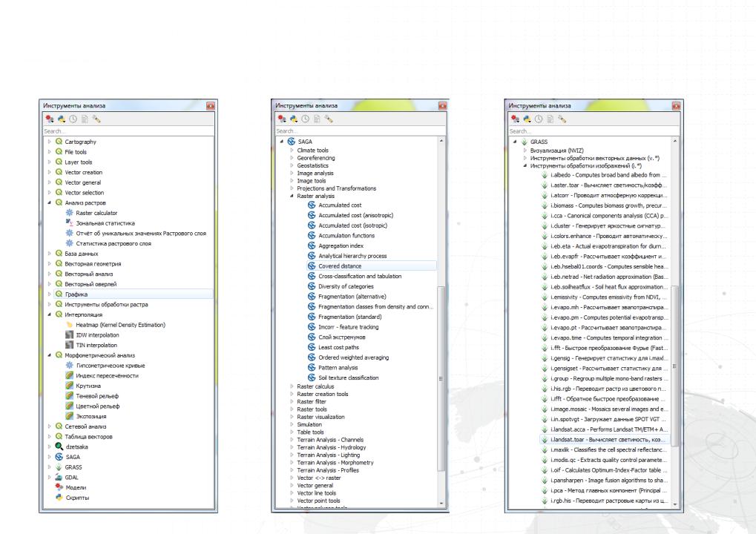Select the i.pansharpen algorithm
This screenshot has width=756, height=534.
[609, 481]
